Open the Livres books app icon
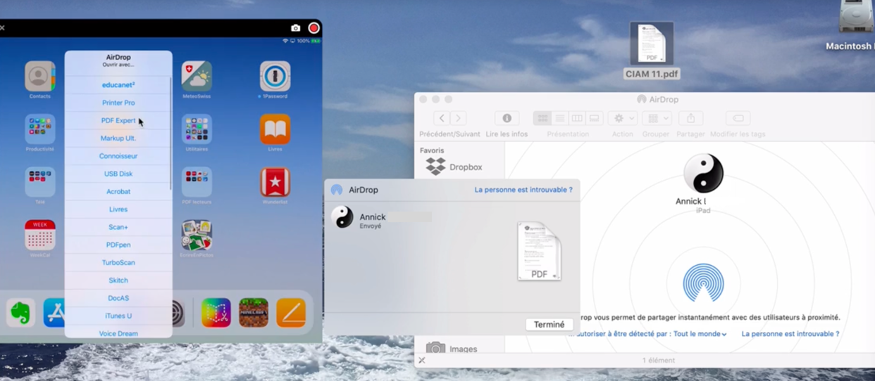 pos(275,129)
